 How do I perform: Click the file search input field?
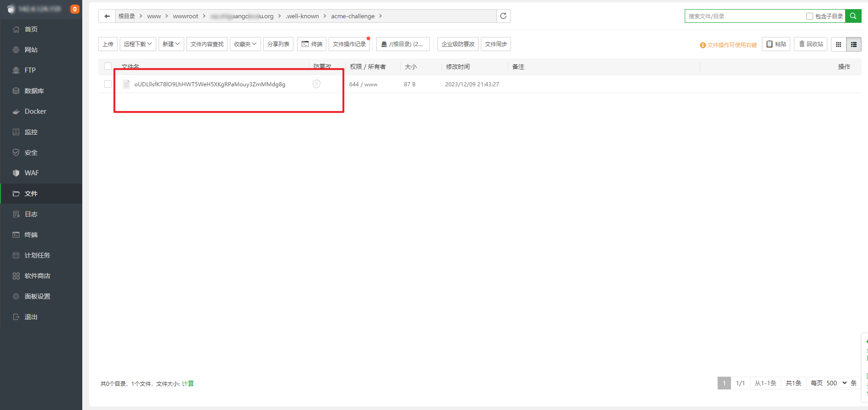(x=745, y=16)
